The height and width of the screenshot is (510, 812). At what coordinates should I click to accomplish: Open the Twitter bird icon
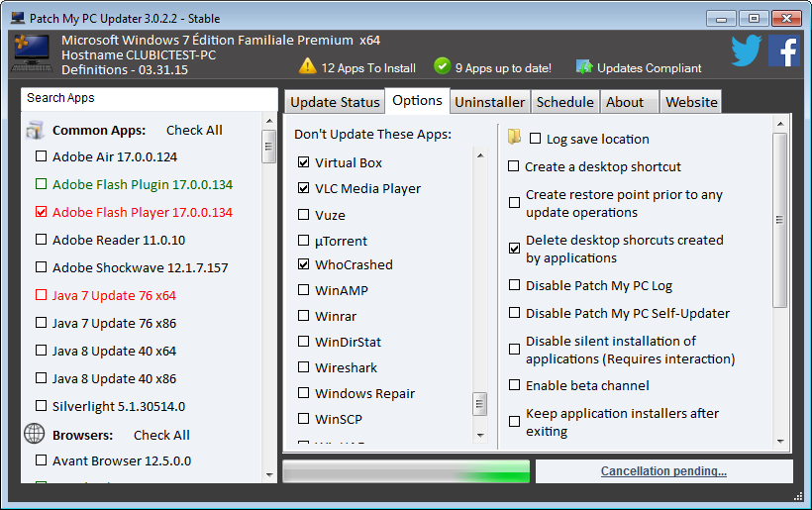tap(747, 51)
